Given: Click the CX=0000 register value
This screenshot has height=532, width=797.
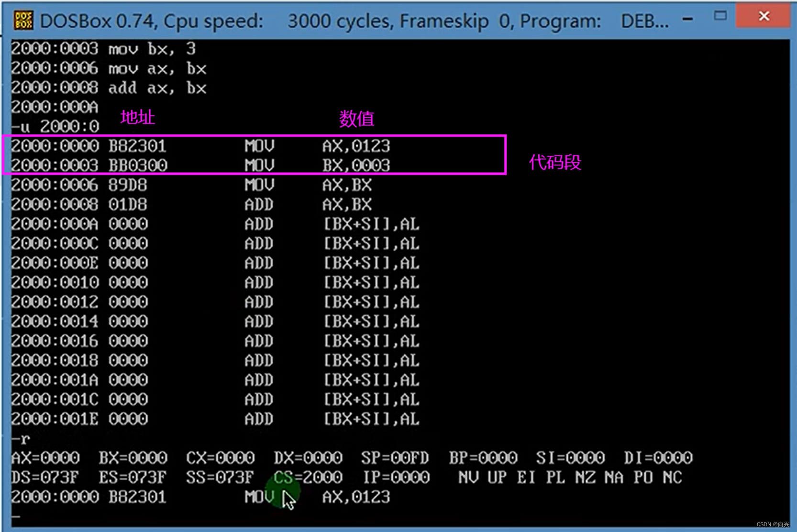Looking at the screenshot, I should tap(221, 458).
